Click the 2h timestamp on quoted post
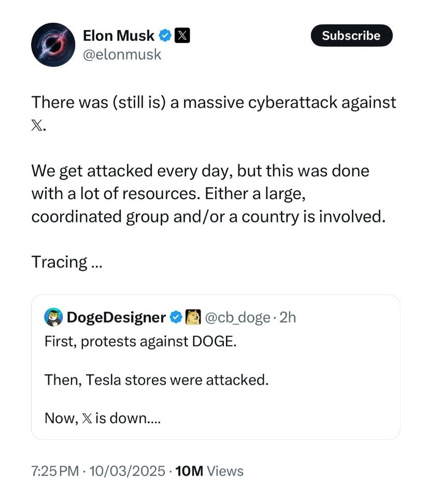 pyautogui.click(x=288, y=317)
